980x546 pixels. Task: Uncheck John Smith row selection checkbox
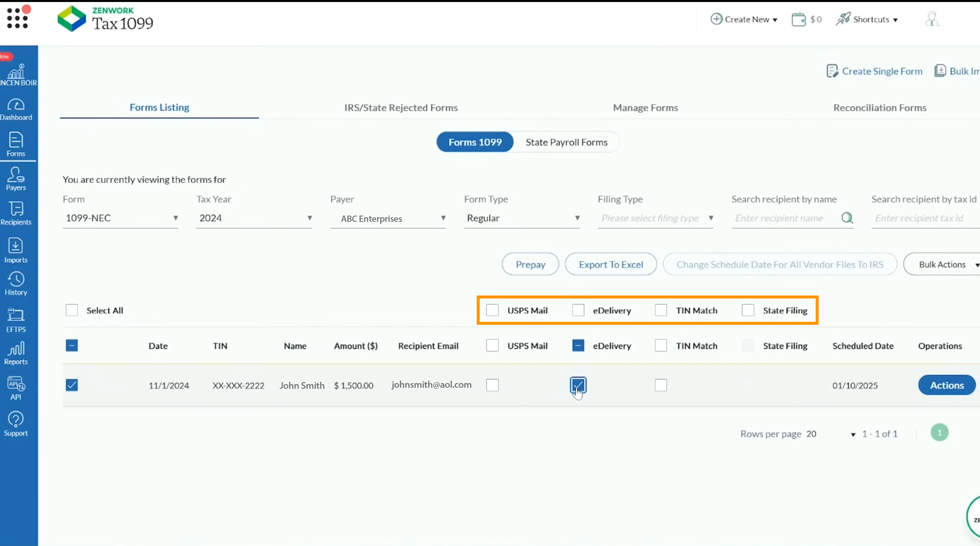coord(72,385)
